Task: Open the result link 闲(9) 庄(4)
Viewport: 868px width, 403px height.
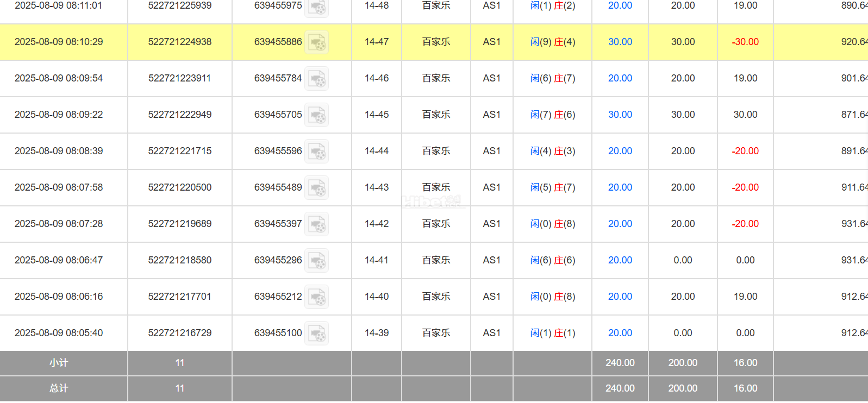Action: point(552,42)
